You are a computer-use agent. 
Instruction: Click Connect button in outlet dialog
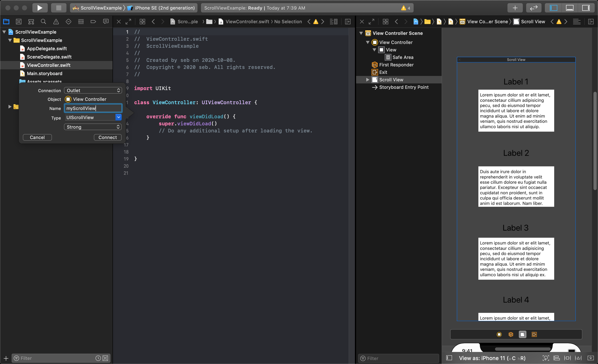[x=107, y=137]
